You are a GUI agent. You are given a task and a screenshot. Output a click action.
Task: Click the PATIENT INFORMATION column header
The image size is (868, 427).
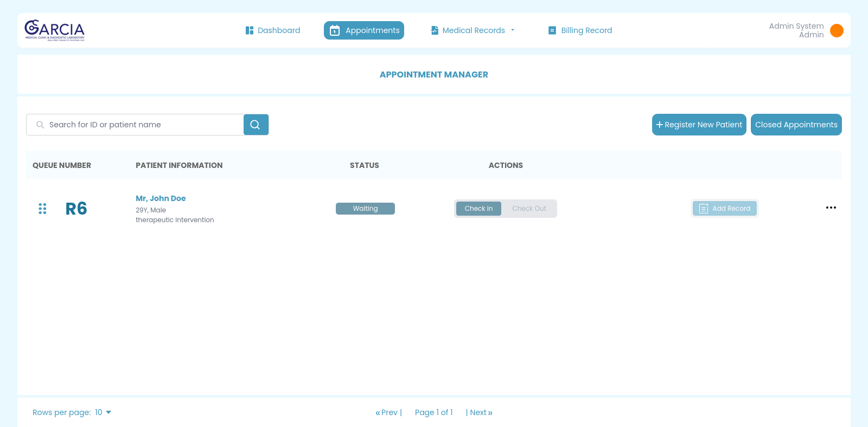tap(179, 165)
